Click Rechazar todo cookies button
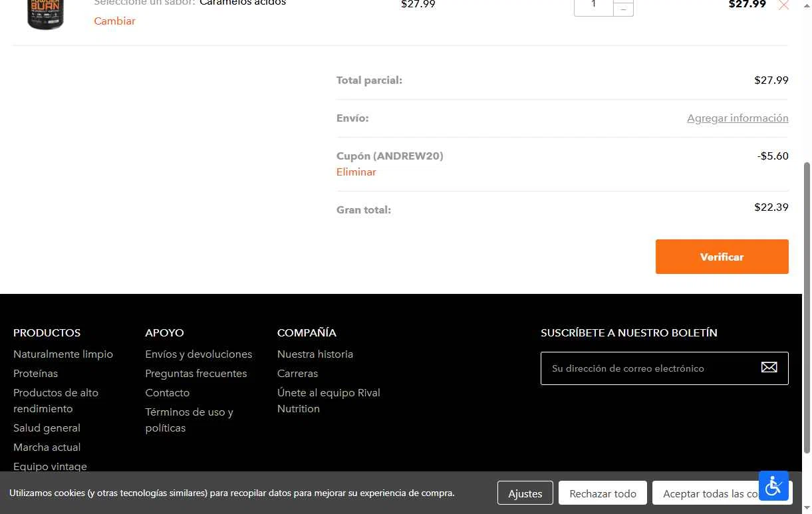Screen dimensions: 812x514 (x=603, y=493)
